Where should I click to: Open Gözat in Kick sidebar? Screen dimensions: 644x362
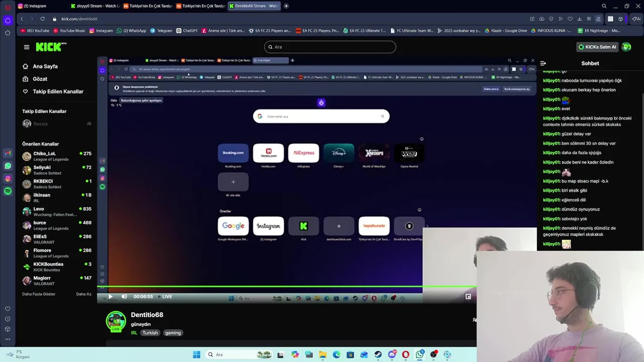(x=35, y=79)
